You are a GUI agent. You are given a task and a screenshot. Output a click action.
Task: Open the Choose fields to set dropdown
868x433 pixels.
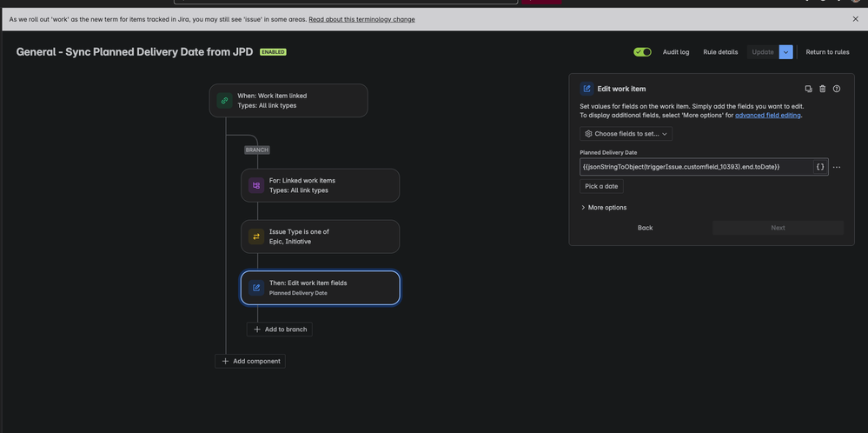coord(626,133)
